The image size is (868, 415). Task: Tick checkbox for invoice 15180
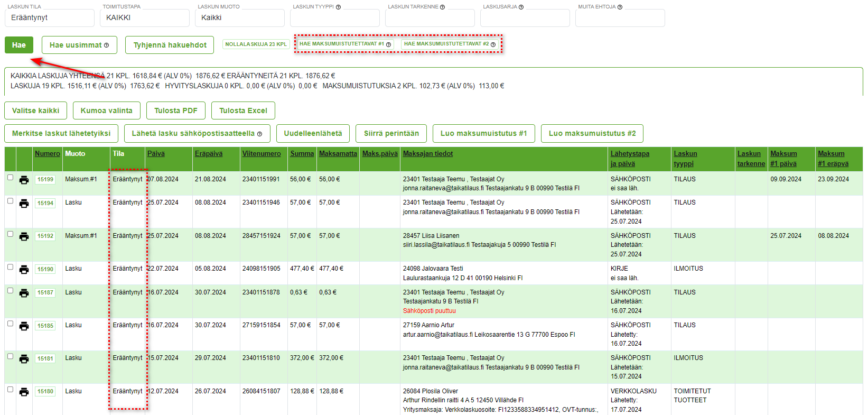tap(10, 390)
